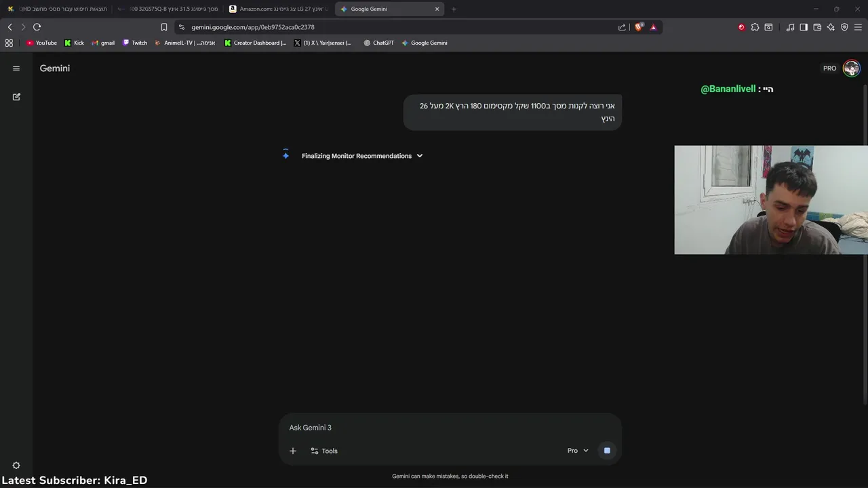Start a new chat with edit icon

tap(16, 97)
